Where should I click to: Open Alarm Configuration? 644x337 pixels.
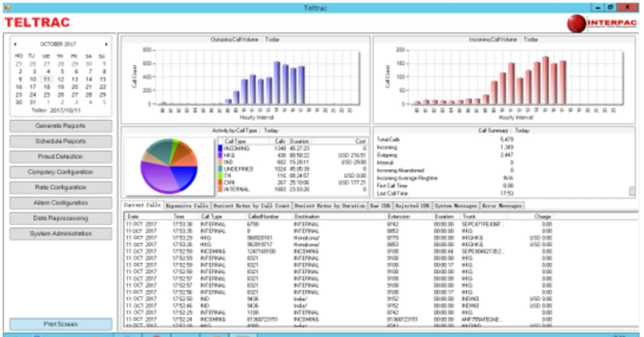pyautogui.click(x=61, y=203)
